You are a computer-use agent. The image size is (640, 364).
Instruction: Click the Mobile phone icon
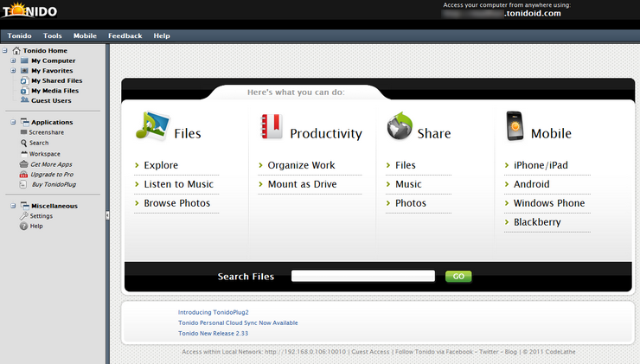tap(515, 127)
